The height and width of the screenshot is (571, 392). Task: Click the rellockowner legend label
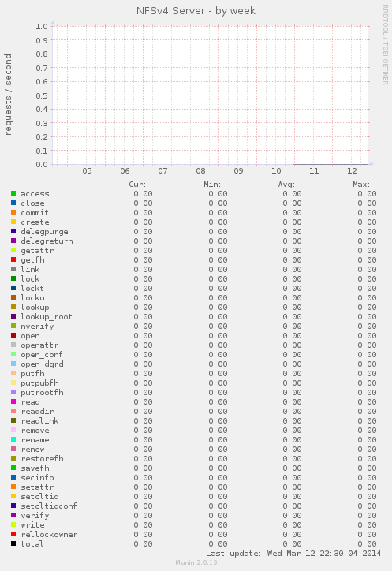click(x=49, y=534)
